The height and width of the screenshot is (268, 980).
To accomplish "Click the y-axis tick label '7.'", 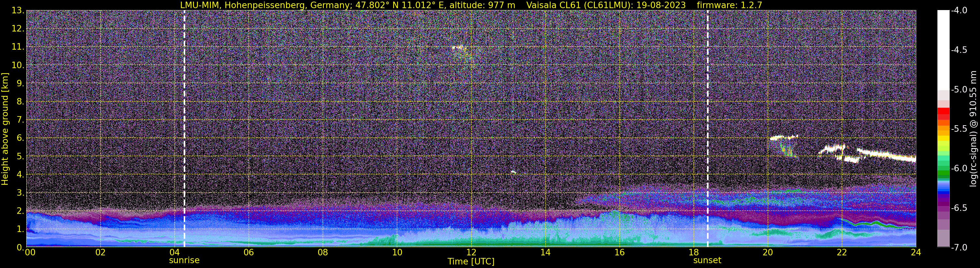I will [x=20, y=120].
